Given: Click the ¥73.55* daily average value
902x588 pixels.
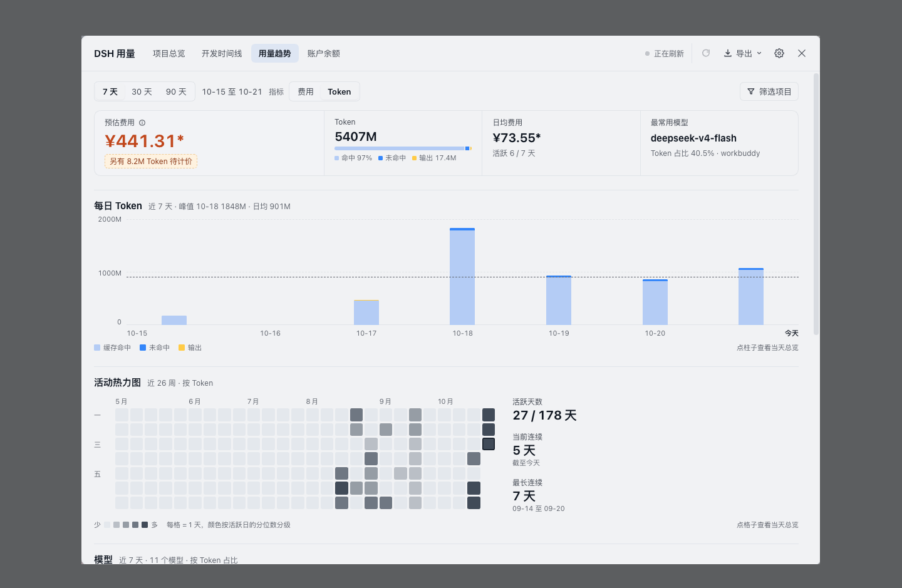Looking at the screenshot, I should [x=516, y=138].
